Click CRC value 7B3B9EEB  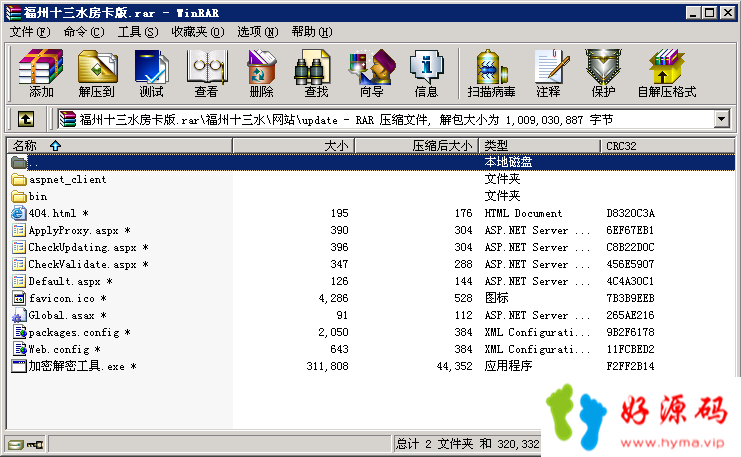[x=630, y=299]
